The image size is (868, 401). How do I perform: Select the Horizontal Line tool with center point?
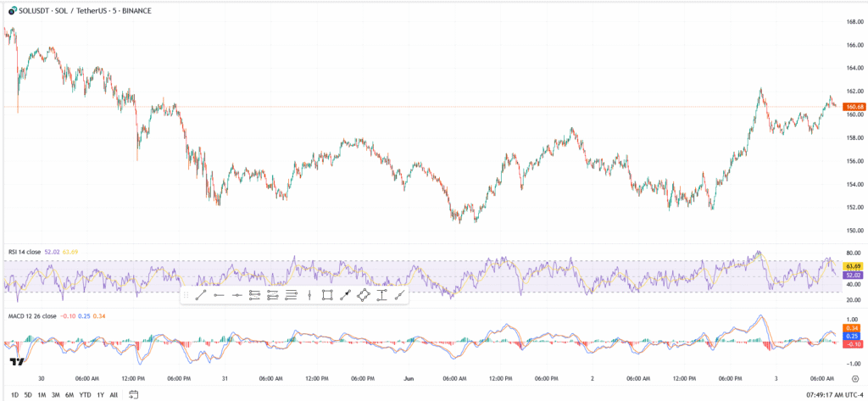pos(236,295)
